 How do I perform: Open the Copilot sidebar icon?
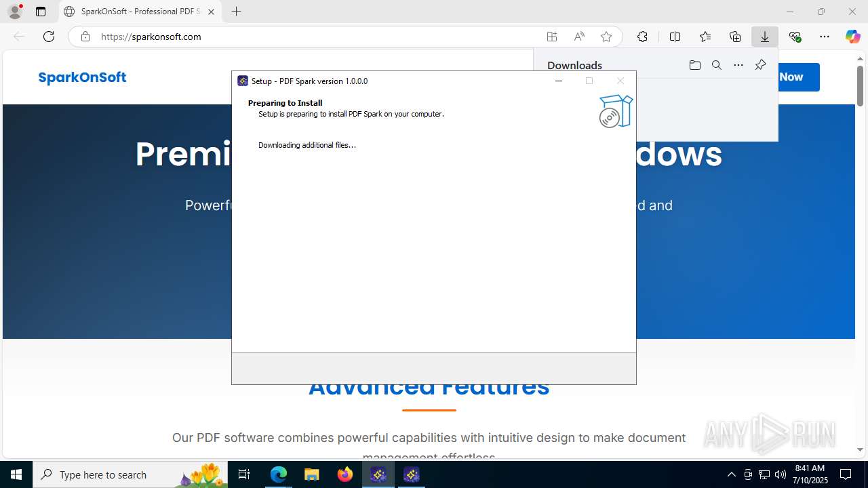click(x=853, y=37)
